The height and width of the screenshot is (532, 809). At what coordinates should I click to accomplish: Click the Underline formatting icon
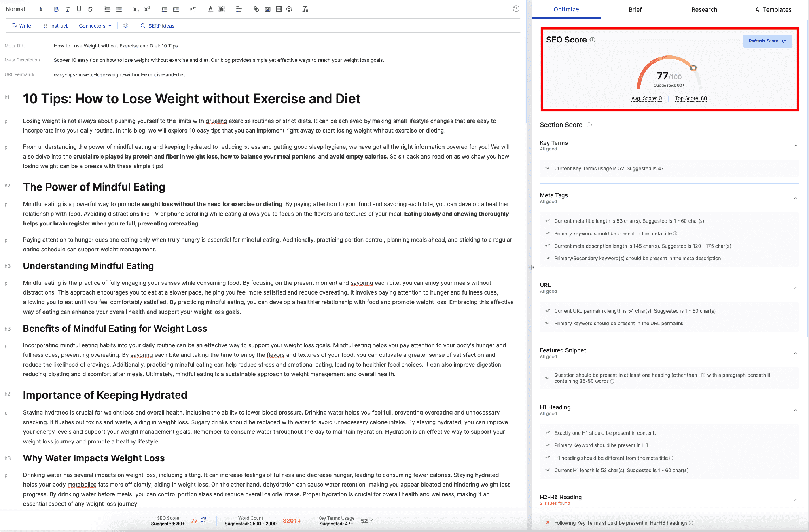(78, 9)
